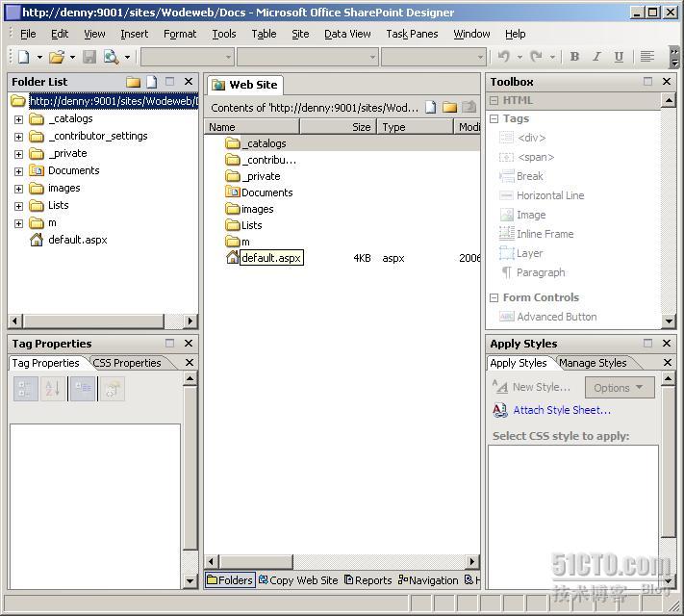Close the Toolbox panel
This screenshot has width=684, height=616.
[666, 82]
